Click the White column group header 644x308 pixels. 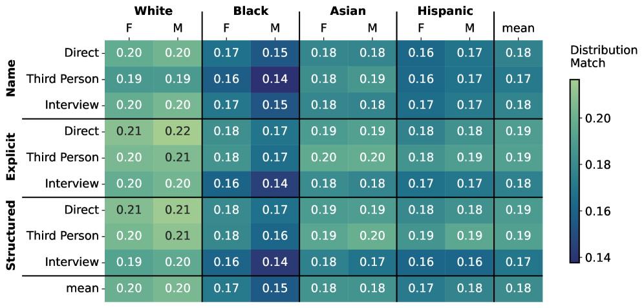(153, 11)
